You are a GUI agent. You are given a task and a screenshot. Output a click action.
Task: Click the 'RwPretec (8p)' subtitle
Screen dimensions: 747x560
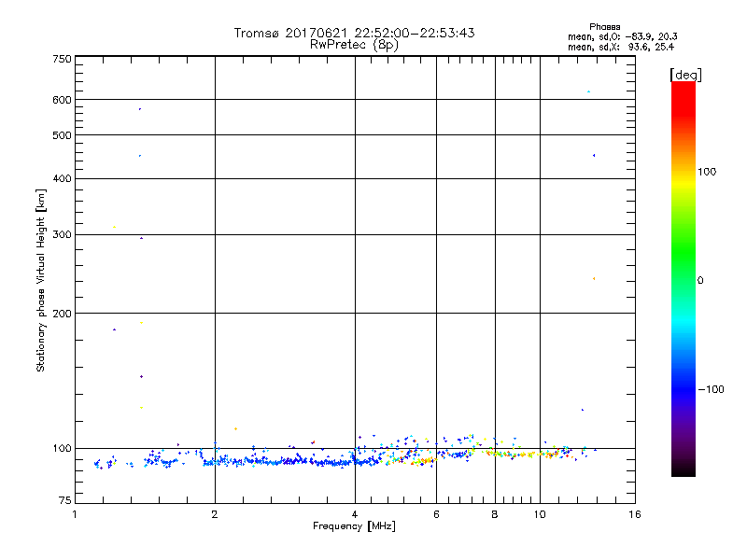[354, 45]
